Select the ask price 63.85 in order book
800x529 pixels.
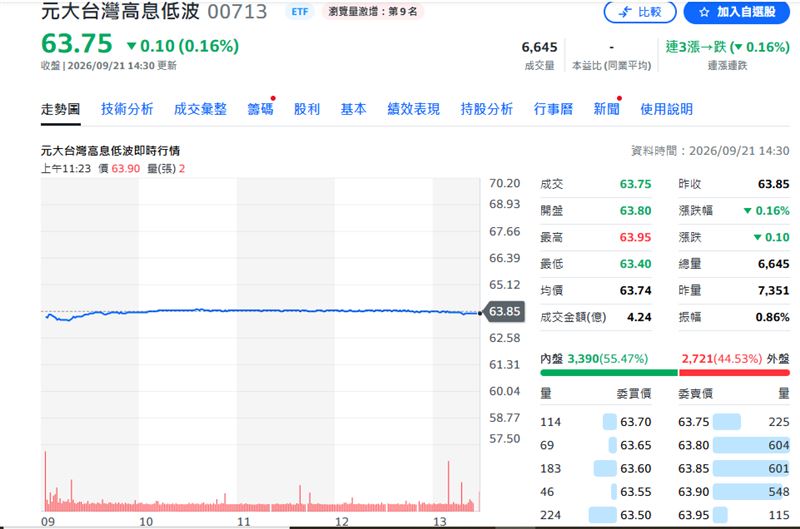tap(693, 468)
